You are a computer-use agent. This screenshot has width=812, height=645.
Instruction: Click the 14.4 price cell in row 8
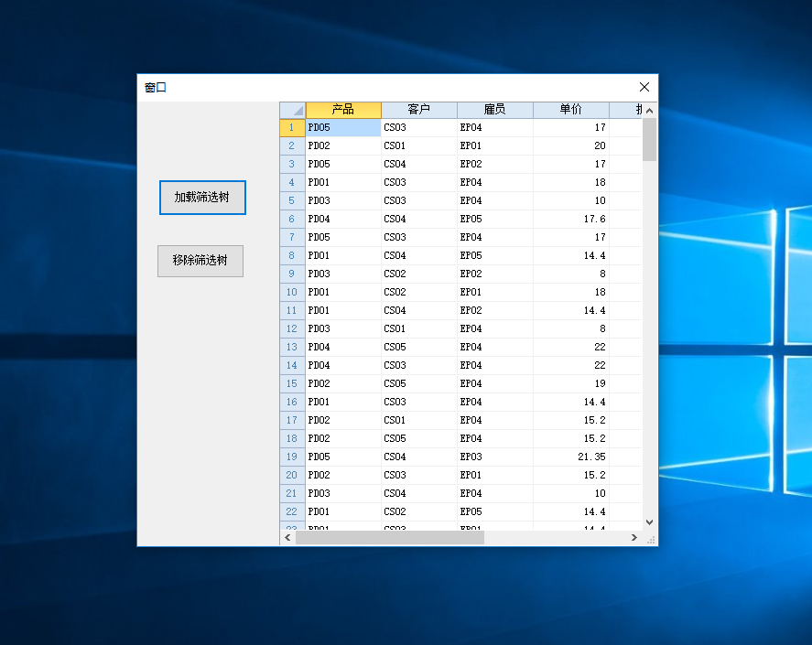tap(571, 256)
